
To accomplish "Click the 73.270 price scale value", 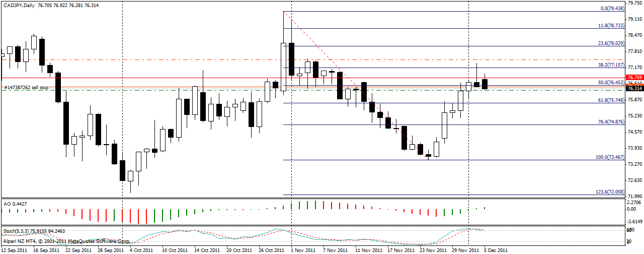I will [634, 164].
